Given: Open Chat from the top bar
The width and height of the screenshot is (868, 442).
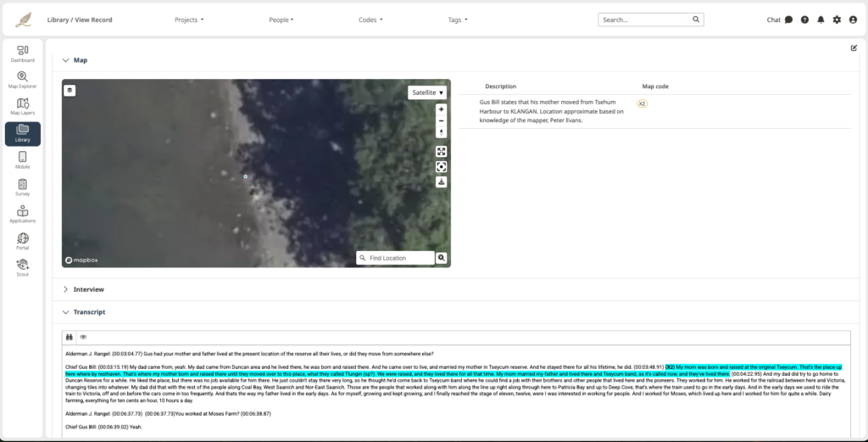Looking at the screenshot, I should coord(780,20).
